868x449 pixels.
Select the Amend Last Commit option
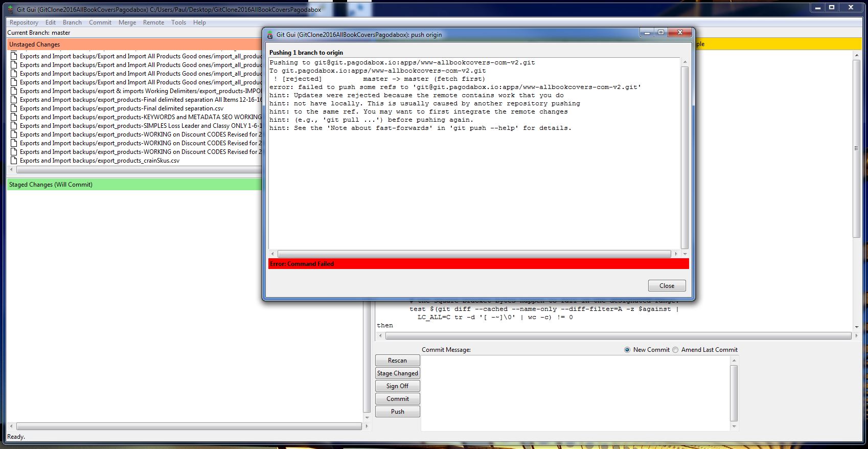coord(675,350)
